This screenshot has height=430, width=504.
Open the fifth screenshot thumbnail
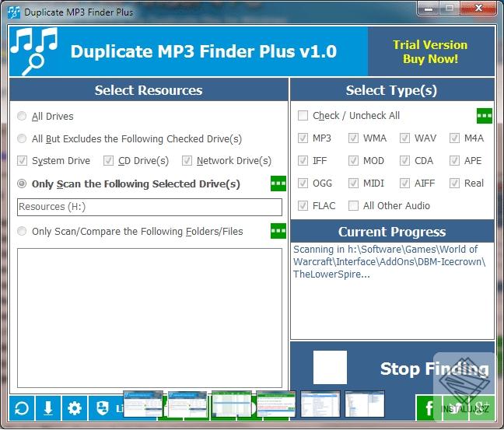point(320,404)
